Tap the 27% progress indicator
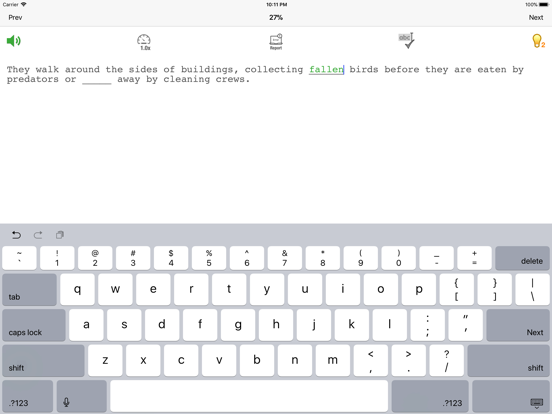The height and width of the screenshot is (414, 552). (276, 18)
